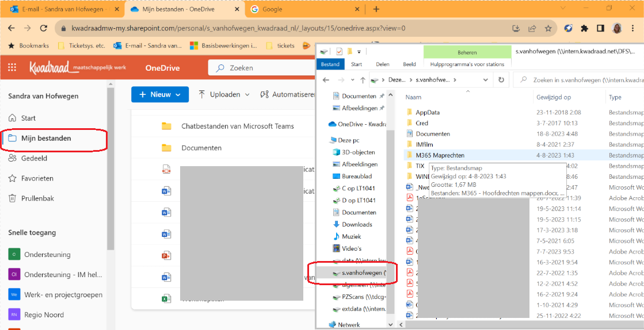Open the Explorer quick access toolbar dropdown
The image size is (644, 330).
tap(359, 52)
